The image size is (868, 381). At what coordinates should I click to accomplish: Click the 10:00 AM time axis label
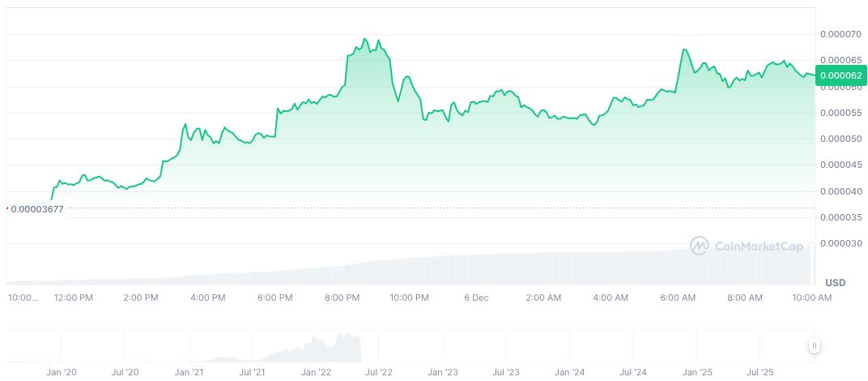click(x=811, y=298)
